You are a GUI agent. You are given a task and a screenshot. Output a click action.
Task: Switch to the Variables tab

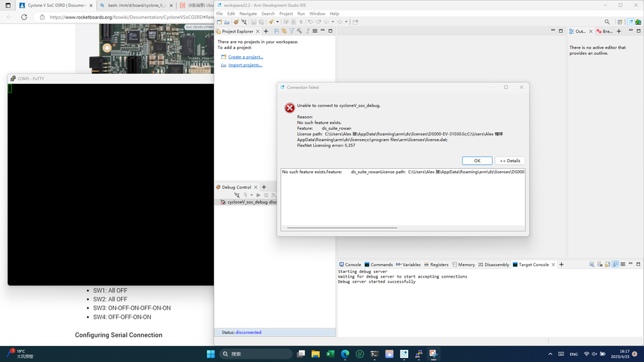(x=408, y=265)
